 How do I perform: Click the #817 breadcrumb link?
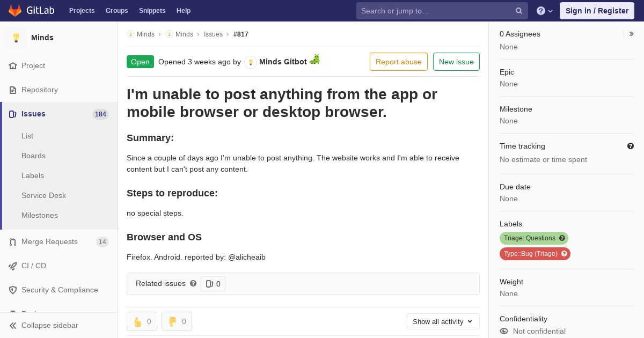[241, 34]
